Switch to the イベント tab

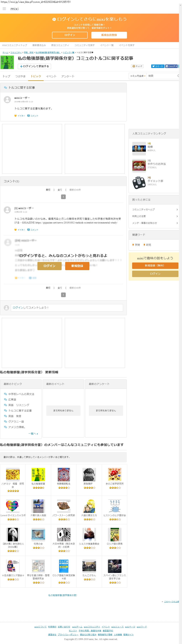51,76
